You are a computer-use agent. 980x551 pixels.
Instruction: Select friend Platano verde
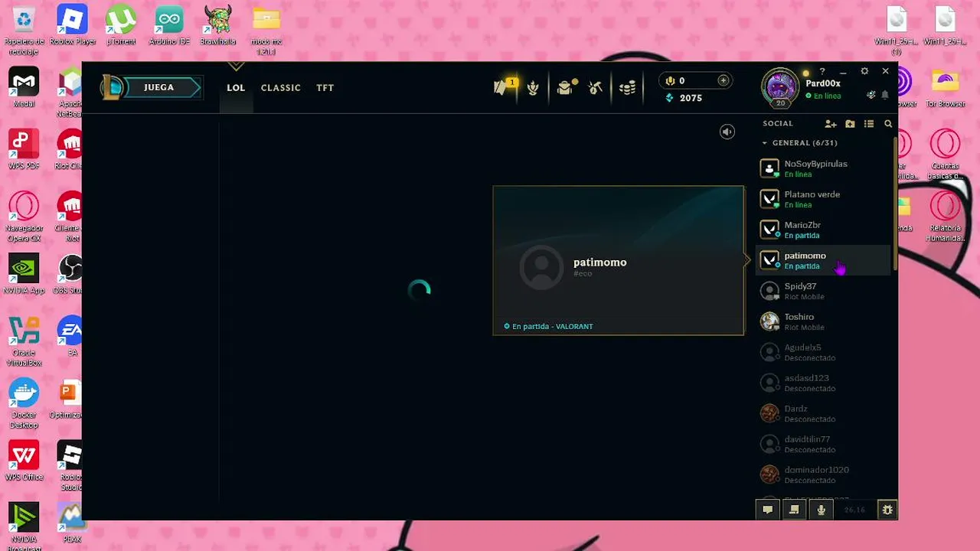(x=824, y=199)
